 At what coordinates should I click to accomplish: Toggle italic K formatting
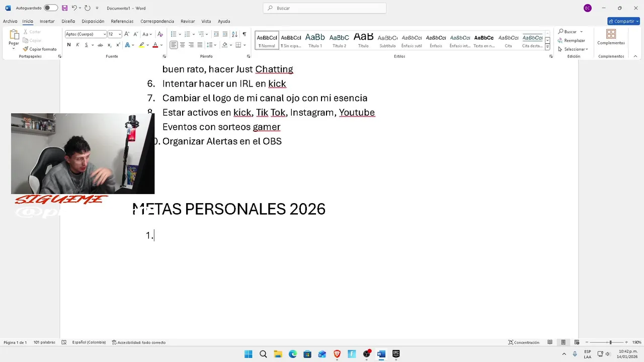point(77,45)
